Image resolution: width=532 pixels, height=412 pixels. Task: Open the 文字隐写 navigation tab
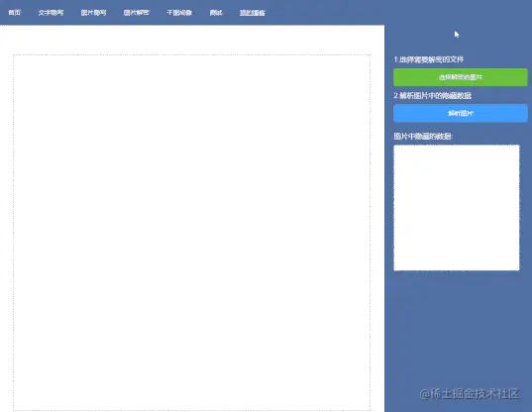tap(51, 13)
